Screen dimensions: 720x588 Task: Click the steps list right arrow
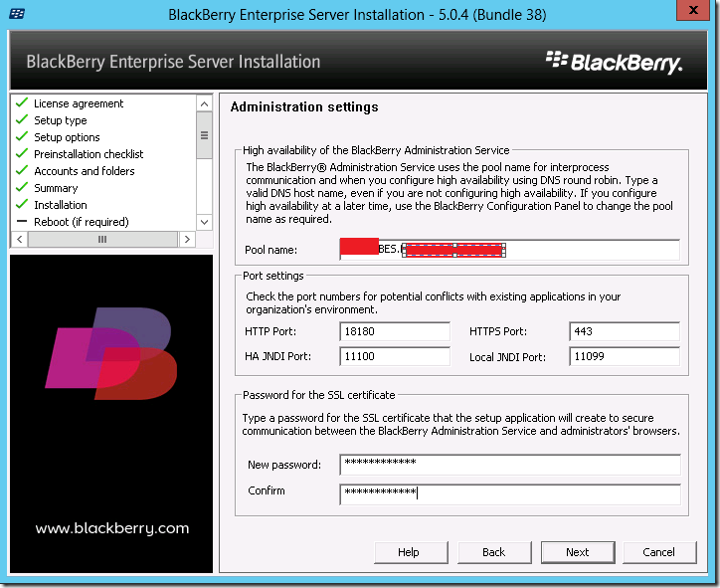187,239
